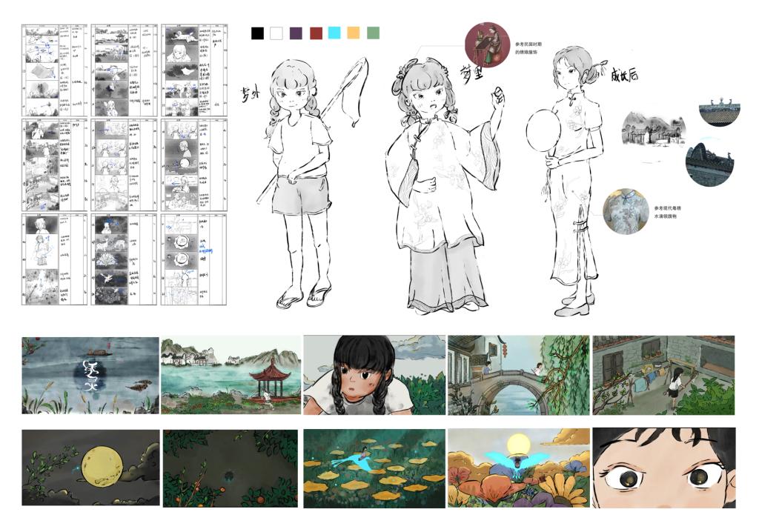The height and width of the screenshot is (532, 759).
Task: Pick the cyan color swatch
Action: (334, 33)
